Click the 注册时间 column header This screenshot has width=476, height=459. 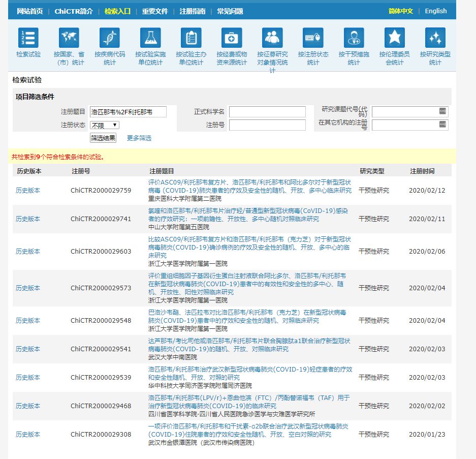[422, 171]
